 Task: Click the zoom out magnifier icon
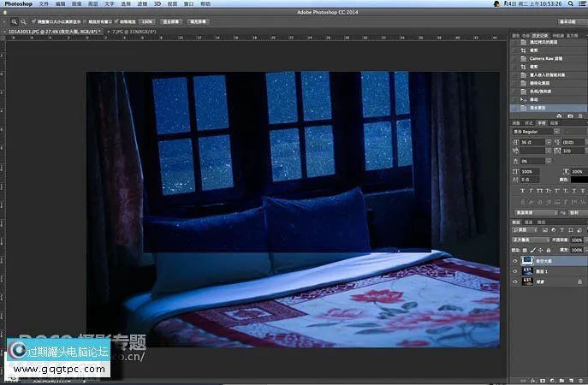[x=25, y=20]
